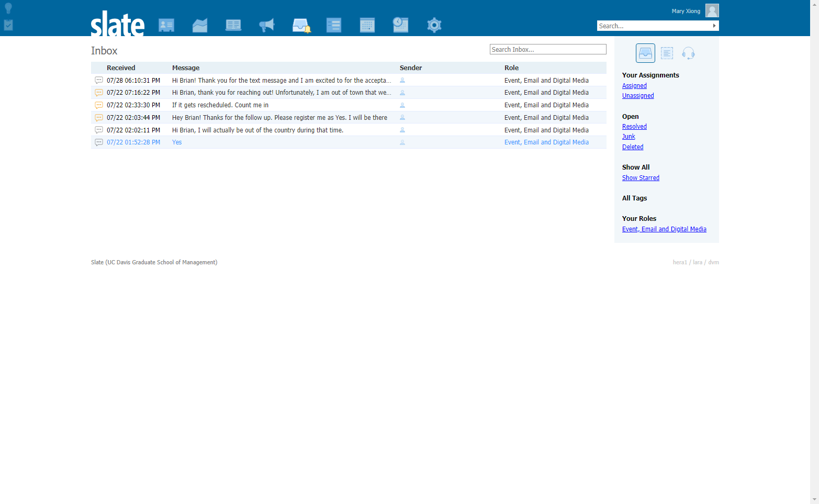Open the Resolved messages link
The image size is (819, 504).
[634, 127]
